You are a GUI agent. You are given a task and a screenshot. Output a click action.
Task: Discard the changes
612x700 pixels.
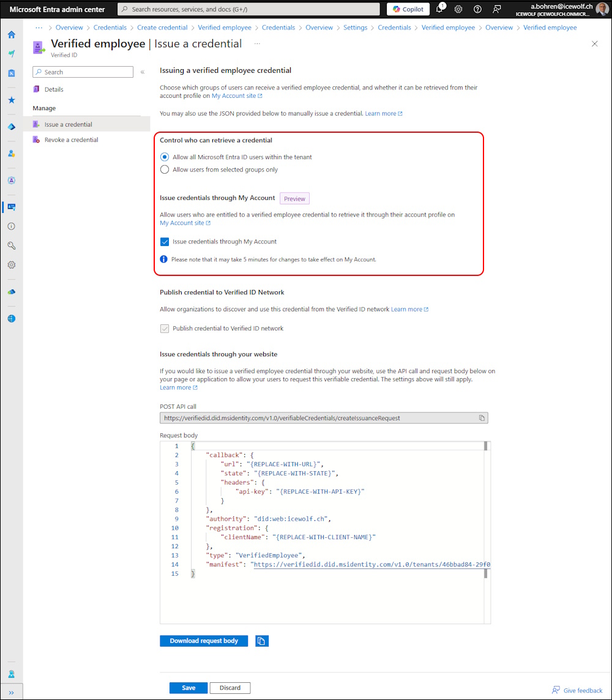[230, 688]
